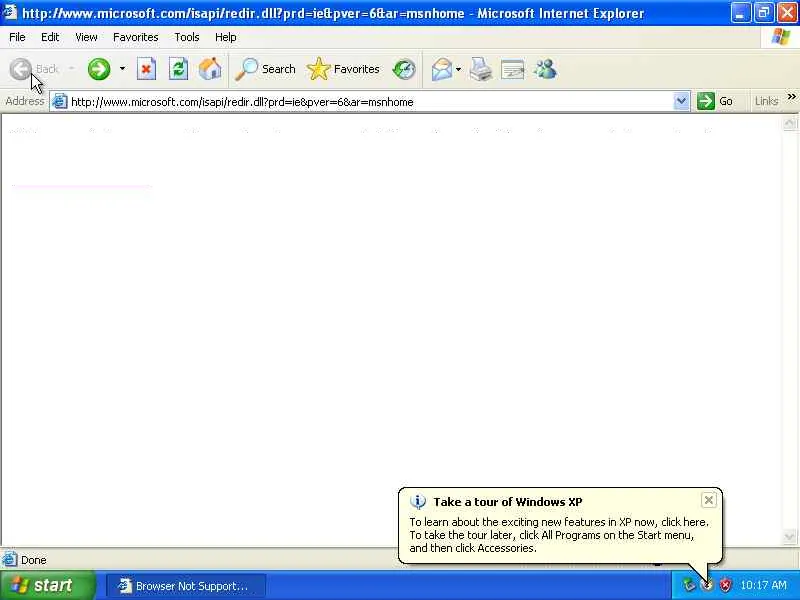The width and height of the screenshot is (800, 600).
Task: Minimize the Internet Explorer window
Action: tap(740, 13)
